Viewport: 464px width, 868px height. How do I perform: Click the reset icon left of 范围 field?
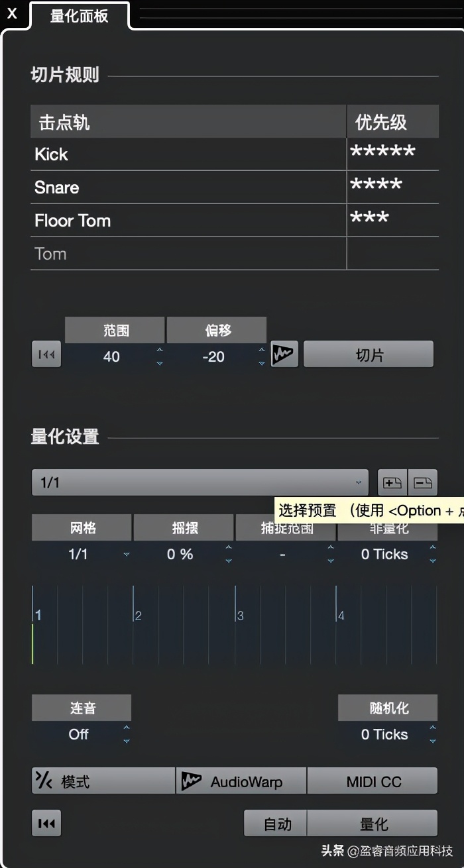tap(46, 354)
